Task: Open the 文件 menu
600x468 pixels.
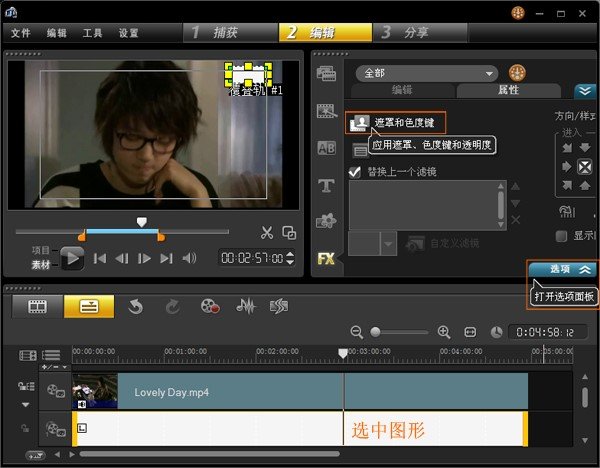Action: (x=21, y=33)
